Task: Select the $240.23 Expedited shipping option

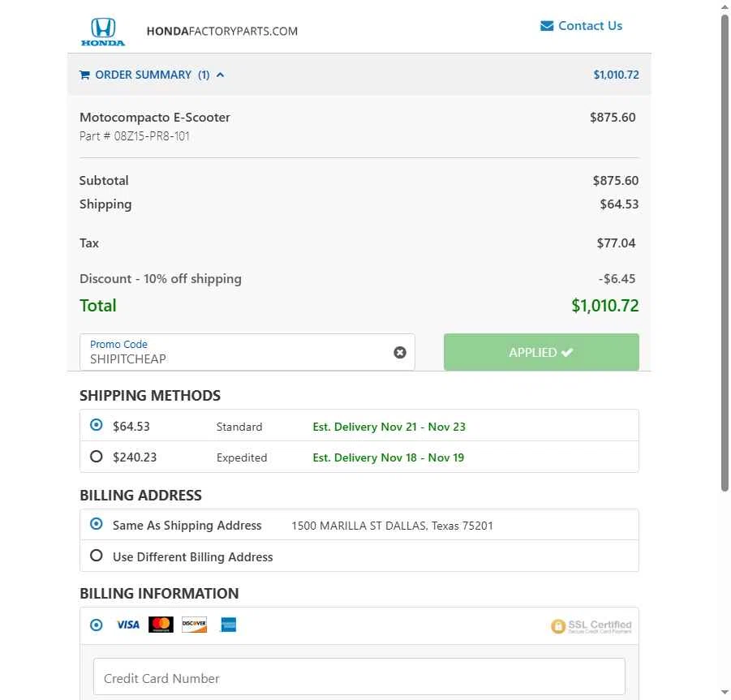Action: pos(96,457)
